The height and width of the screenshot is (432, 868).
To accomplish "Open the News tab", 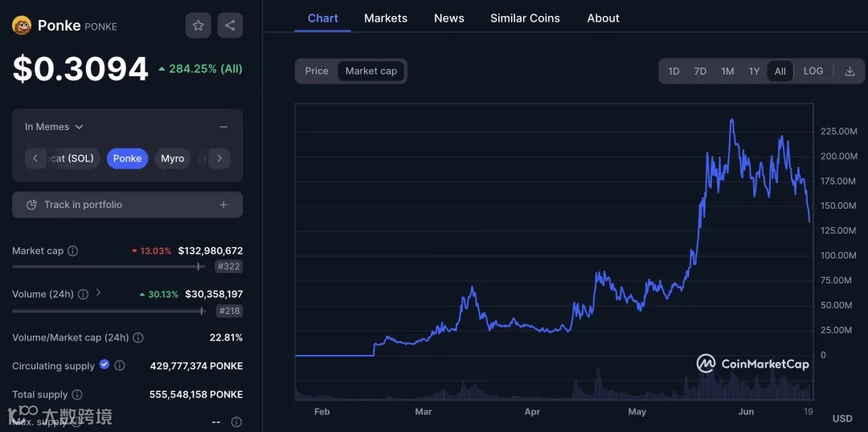I will tap(449, 18).
